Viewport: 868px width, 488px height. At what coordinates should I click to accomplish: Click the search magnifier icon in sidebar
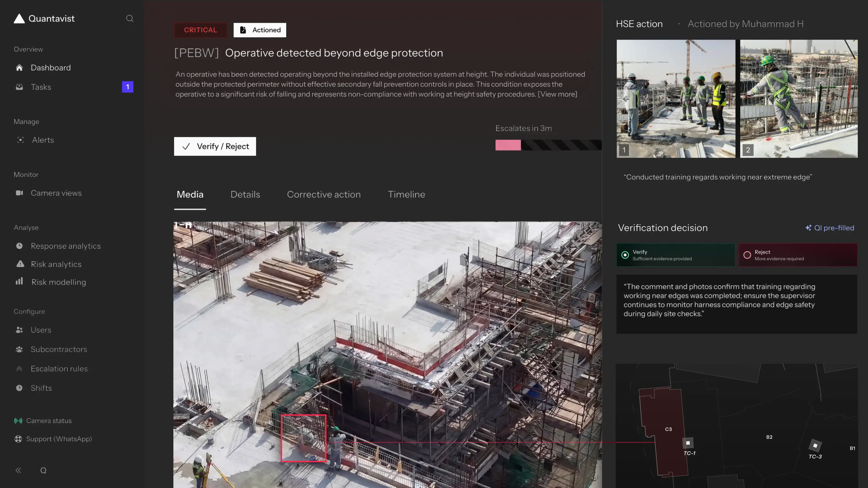[x=130, y=18]
